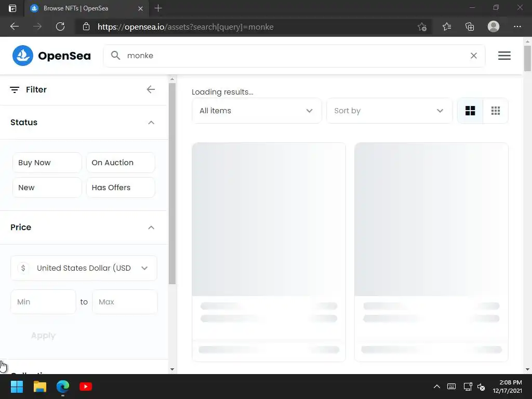The height and width of the screenshot is (399, 532).
Task: Toggle the New status filter
Action: pos(47,188)
